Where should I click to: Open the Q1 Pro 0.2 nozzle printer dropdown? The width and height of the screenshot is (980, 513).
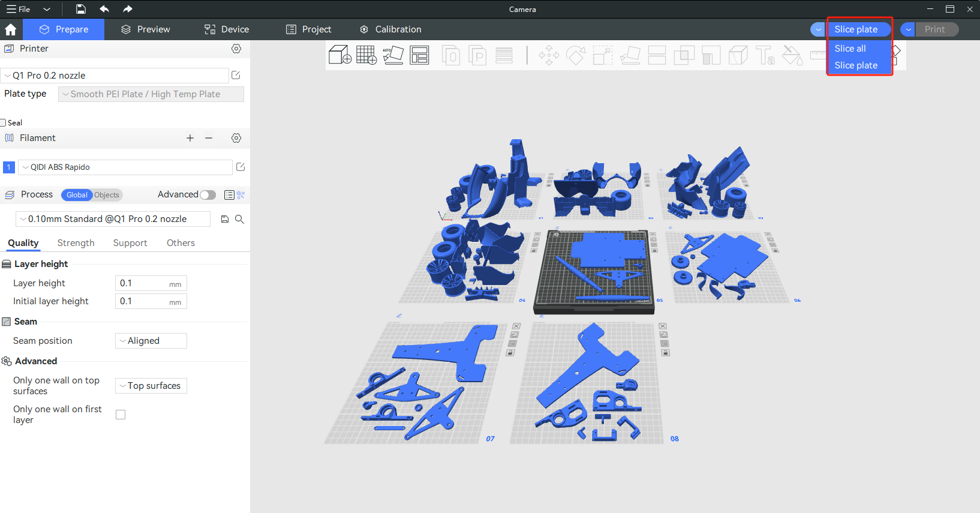[115, 76]
